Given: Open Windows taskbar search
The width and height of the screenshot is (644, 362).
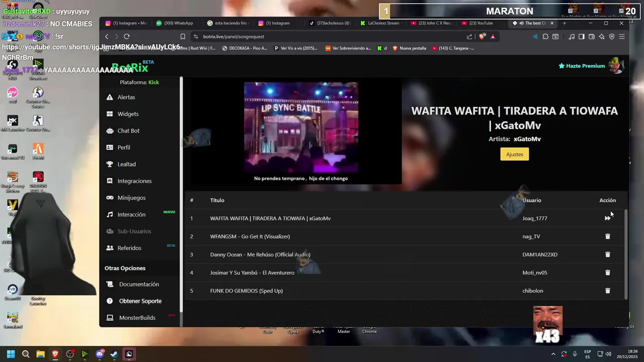Looking at the screenshot, I should pos(26,354).
